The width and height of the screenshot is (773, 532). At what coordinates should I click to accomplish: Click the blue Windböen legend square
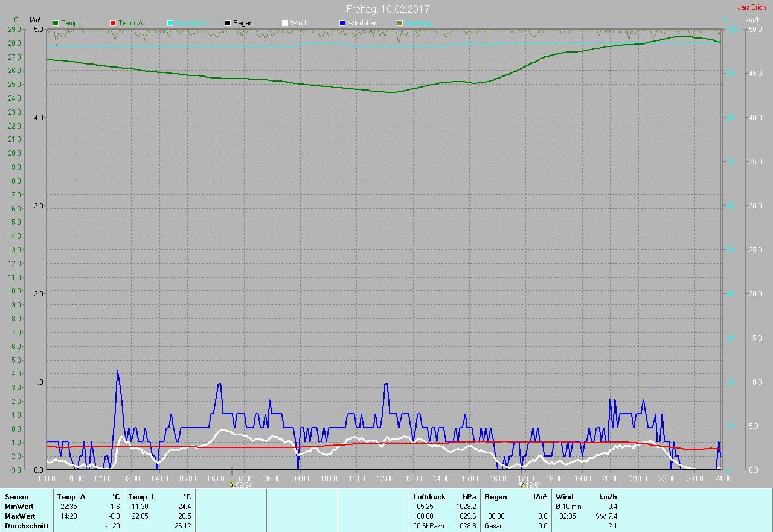pyautogui.click(x=342, y=23)
